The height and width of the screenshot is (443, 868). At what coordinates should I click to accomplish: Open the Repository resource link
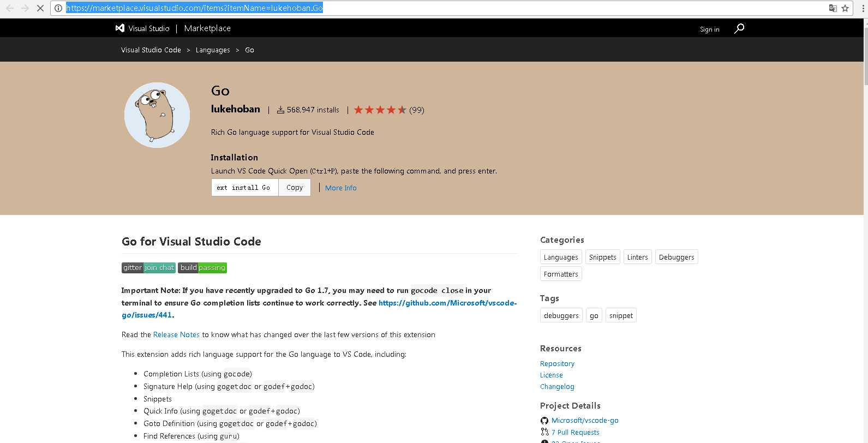point(557,363)
